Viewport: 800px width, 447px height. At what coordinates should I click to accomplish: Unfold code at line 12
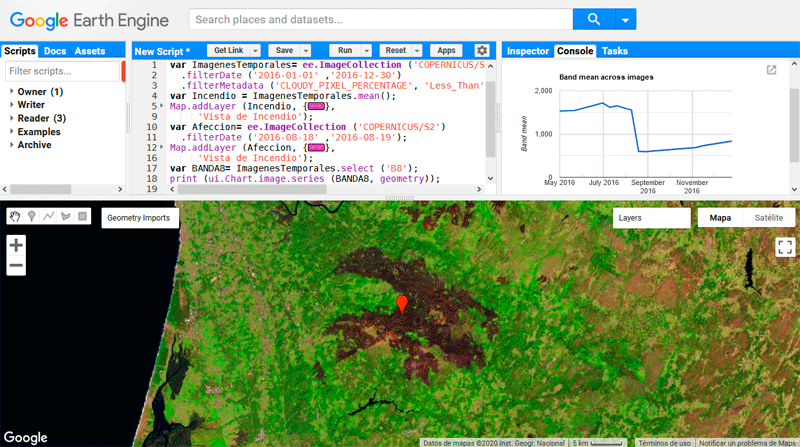(162, 147)
